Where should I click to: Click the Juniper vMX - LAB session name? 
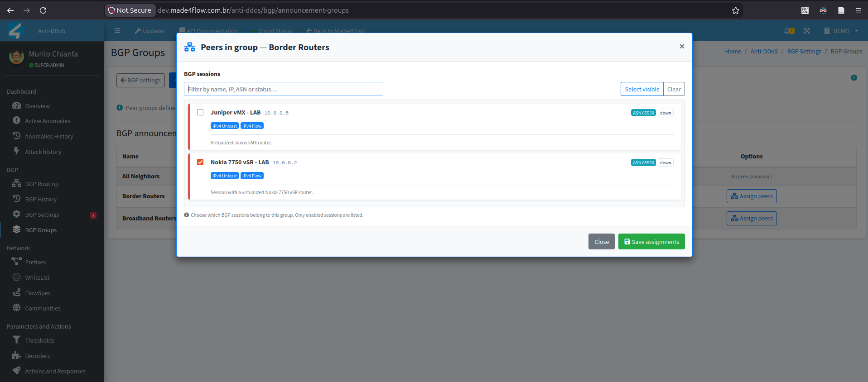236,112
